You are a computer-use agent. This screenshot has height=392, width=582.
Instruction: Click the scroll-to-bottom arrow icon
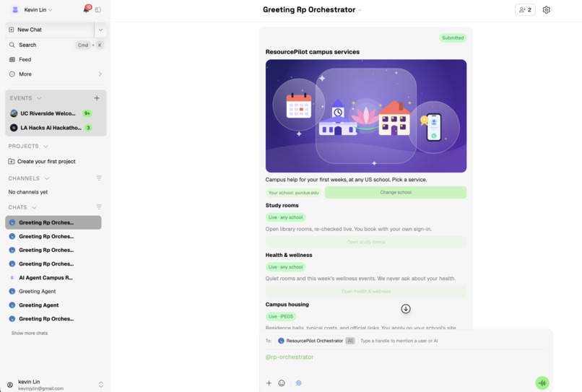pos(406,308)
